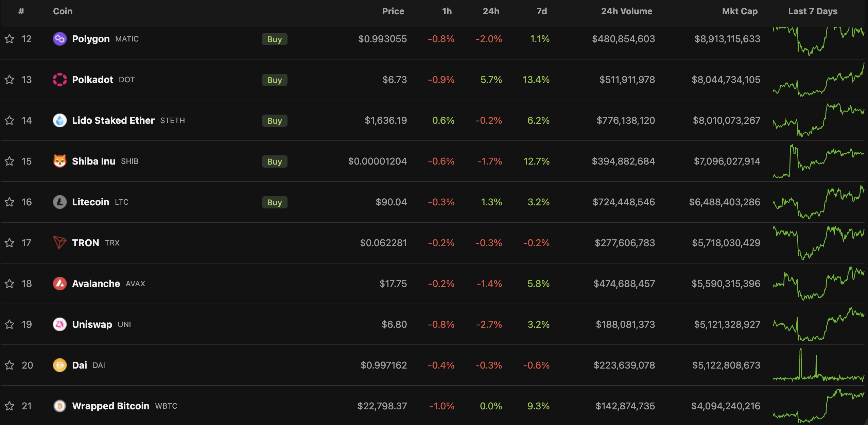The width and height of the screenshot is (868, 425).
Task: Click the Litecoin gray logo icon
Action: pyautogui.click(x=59, y=202)
